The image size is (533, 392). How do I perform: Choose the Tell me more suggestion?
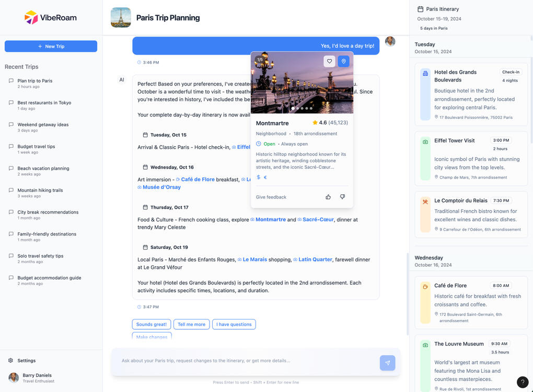coord(191,324)
